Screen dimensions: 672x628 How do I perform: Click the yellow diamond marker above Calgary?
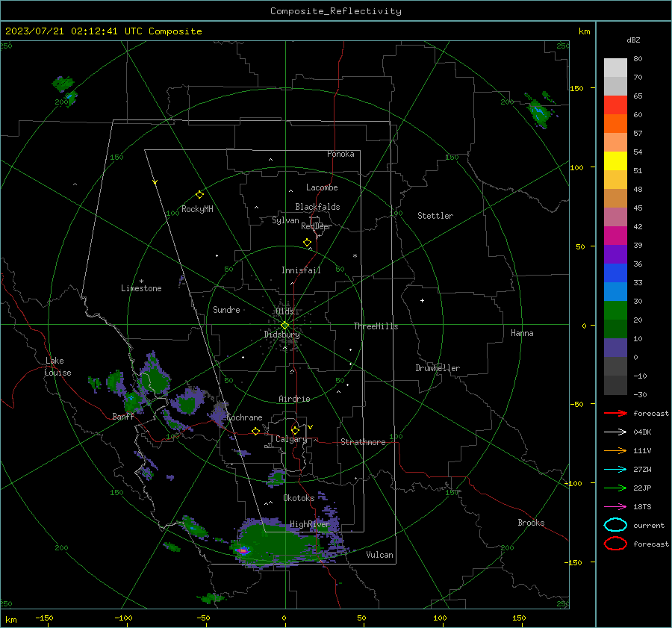pyautogui.click(x=295, y=430)
